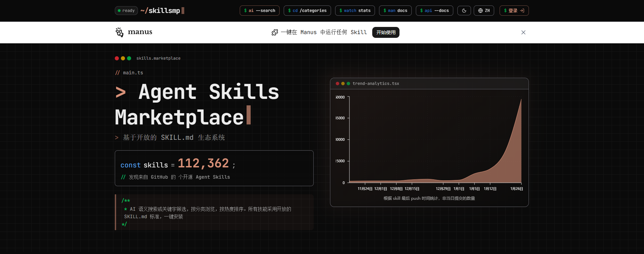Open the api --docs button

435,11
